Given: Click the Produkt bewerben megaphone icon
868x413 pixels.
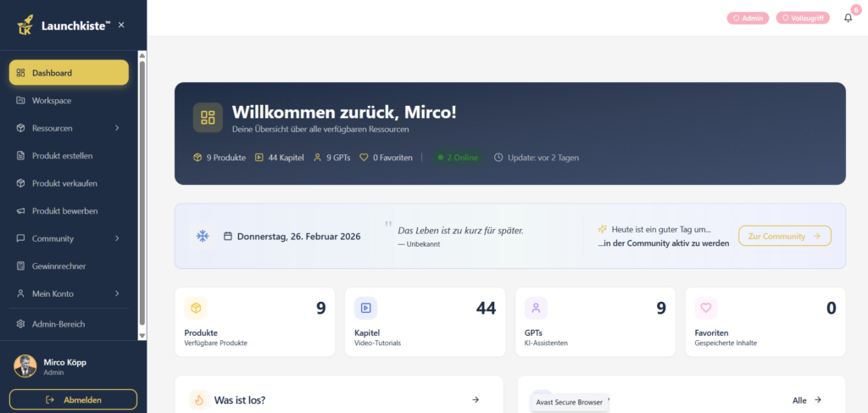Looking at the screenshot, I should point(20,211).
